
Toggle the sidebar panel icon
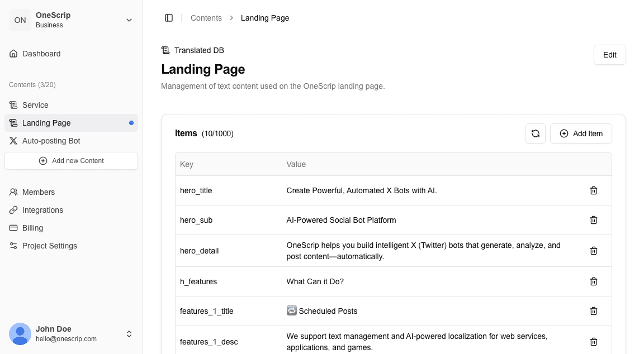[169, 18]
